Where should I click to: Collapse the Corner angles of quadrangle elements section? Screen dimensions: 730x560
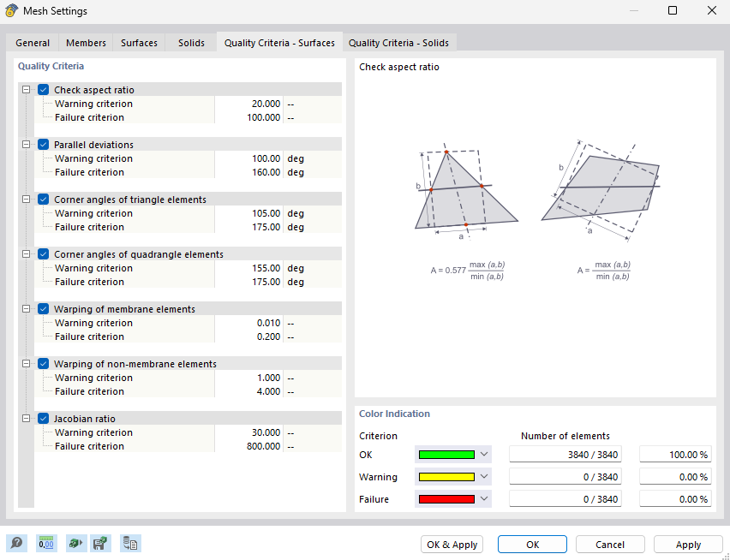[x=25, y=253]
